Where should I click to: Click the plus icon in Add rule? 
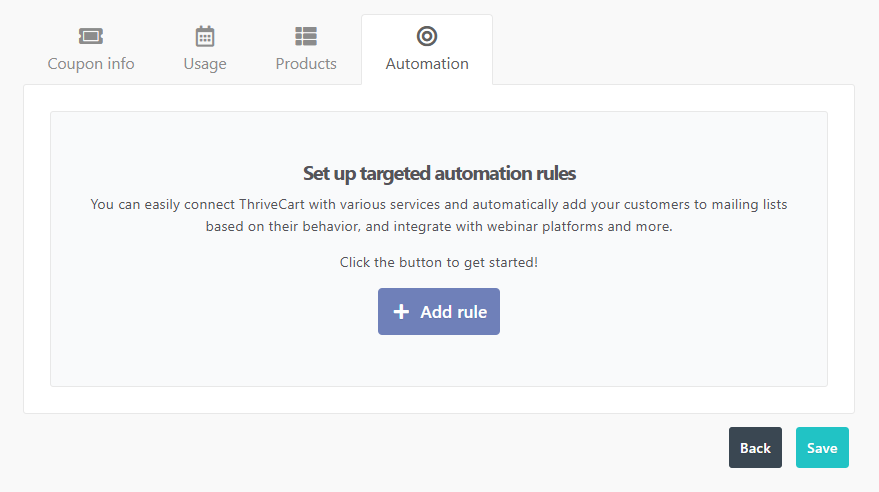pyautogui.click(x=402, y=312)
